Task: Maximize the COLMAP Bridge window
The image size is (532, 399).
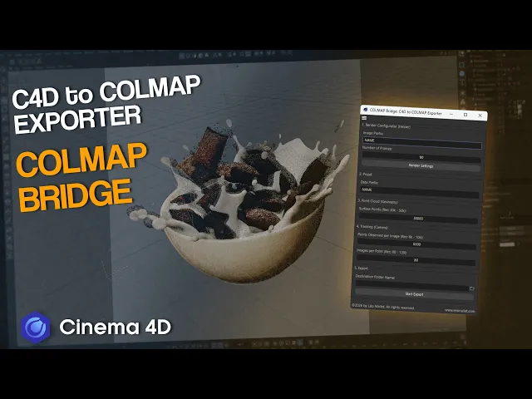Action: click(465, 115)
